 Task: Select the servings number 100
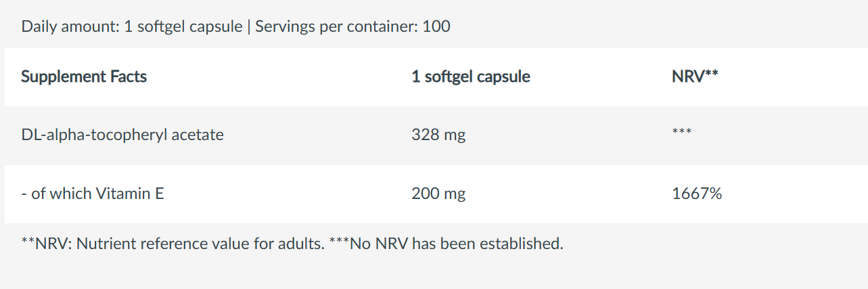(x=436, y=27)
